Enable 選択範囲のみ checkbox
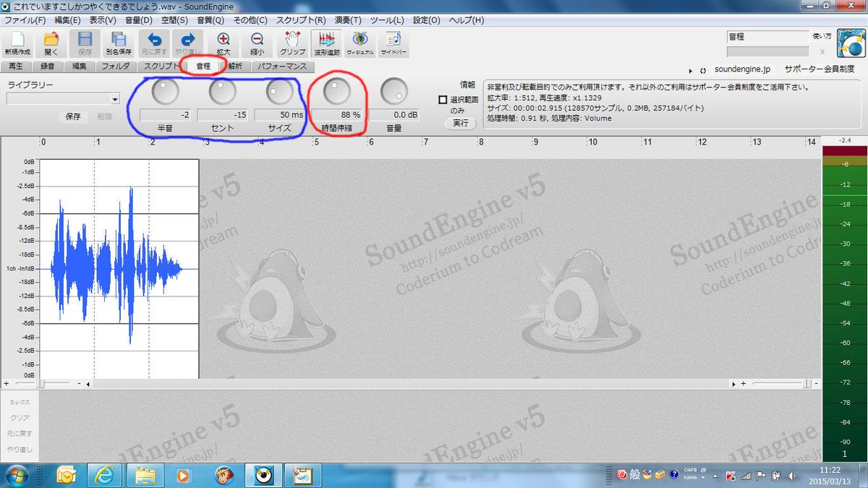868x488 pixels. coord(443,100)
